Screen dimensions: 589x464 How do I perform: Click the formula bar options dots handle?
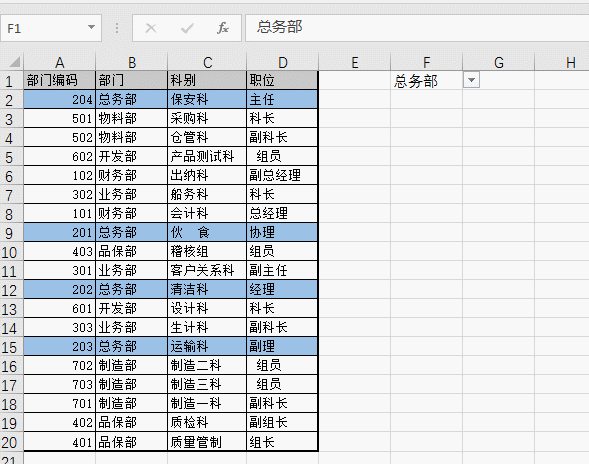[x=117, y=28]
